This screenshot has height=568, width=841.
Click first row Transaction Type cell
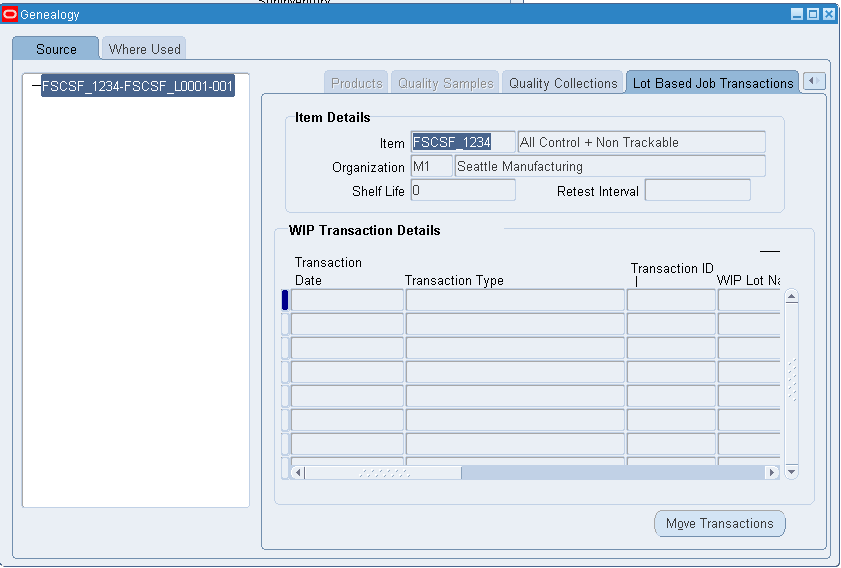515,300
